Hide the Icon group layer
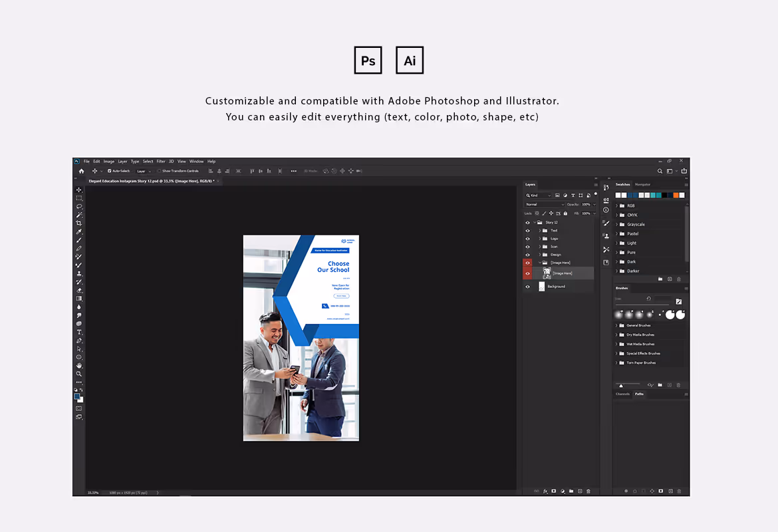The height and width of the screenshot is (532, 778). click(x=527, y=247)
